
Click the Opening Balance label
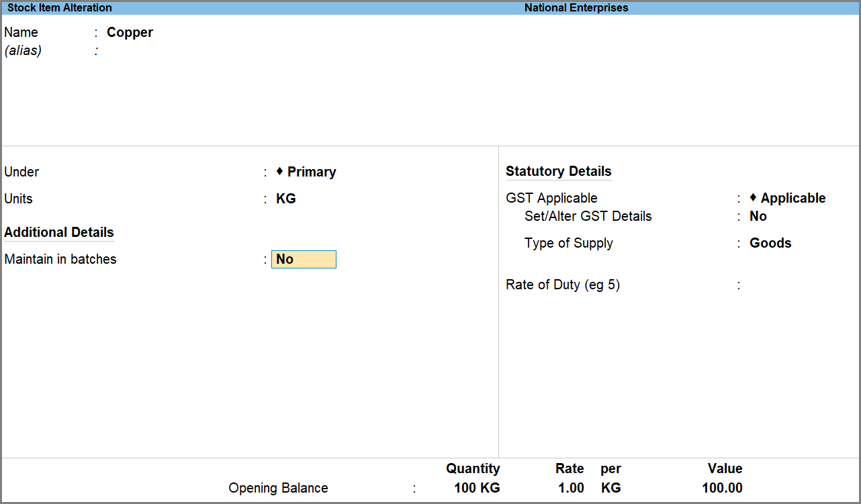279,488
